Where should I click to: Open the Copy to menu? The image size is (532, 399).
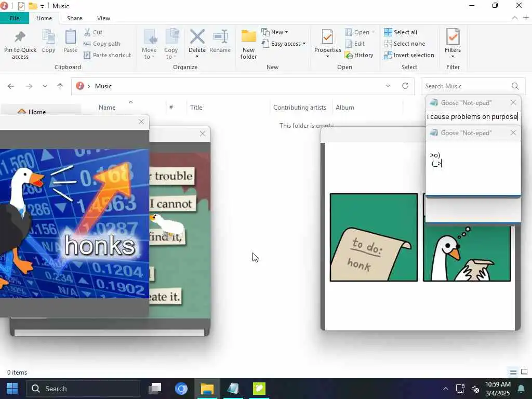(x=171, y=44)
